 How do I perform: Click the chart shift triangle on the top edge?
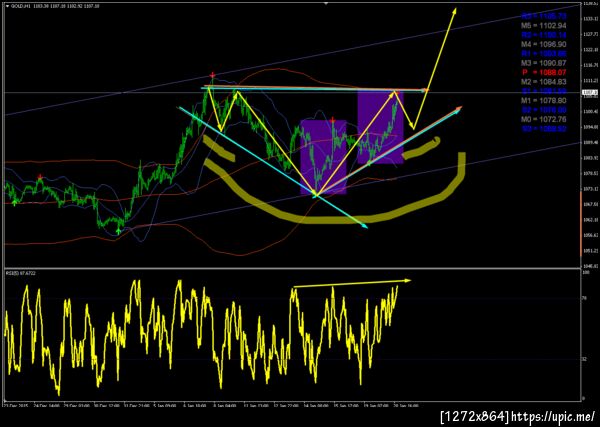[x=326, y=3]
